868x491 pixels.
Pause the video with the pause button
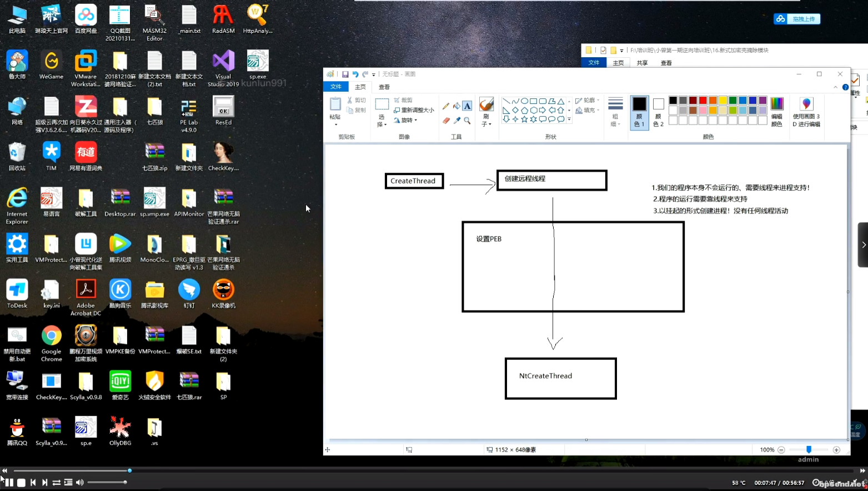[9, 483]
